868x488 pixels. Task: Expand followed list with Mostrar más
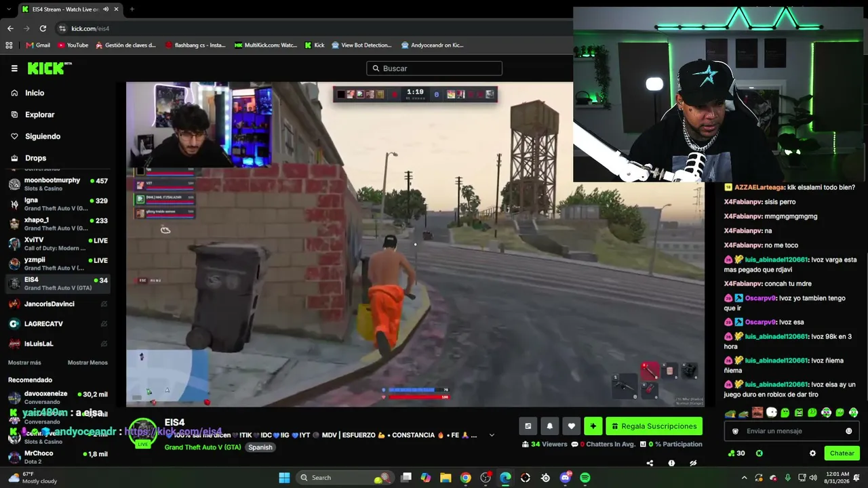24,363
